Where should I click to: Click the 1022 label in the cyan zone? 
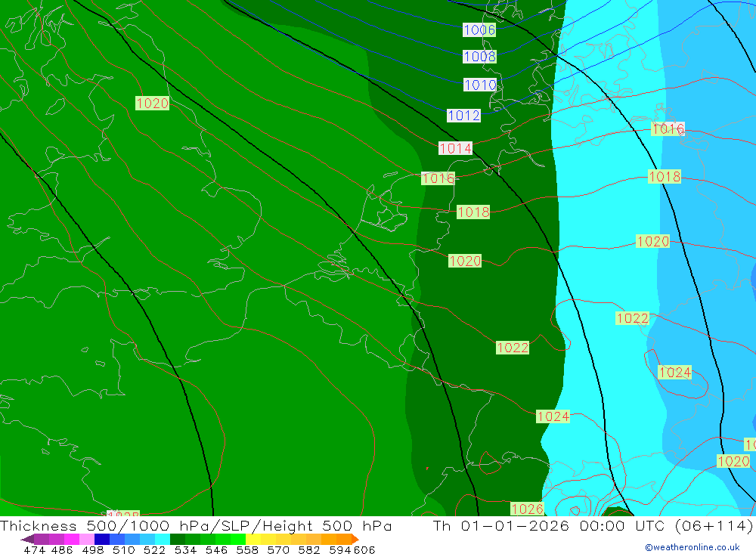[x=633, y=318]
